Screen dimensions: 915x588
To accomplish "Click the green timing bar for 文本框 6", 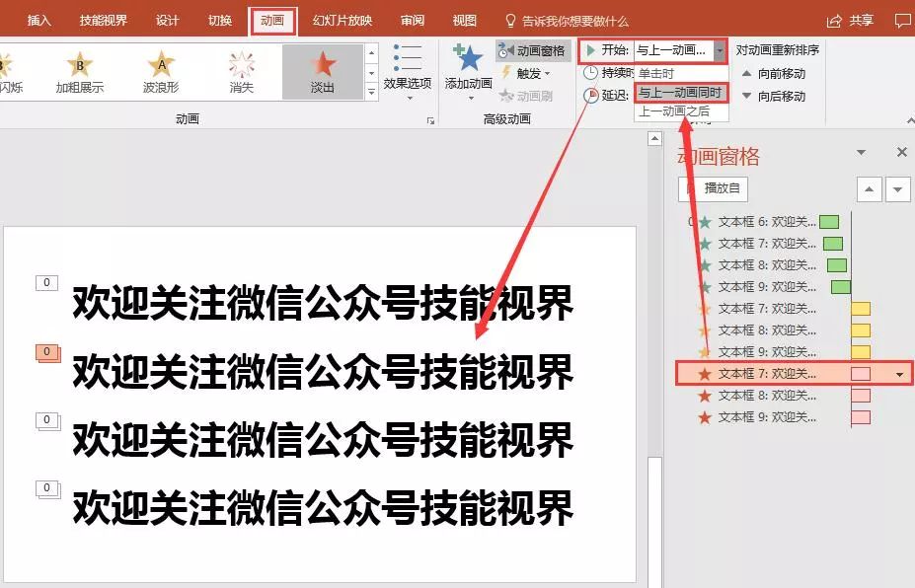I will coord(828,222).
